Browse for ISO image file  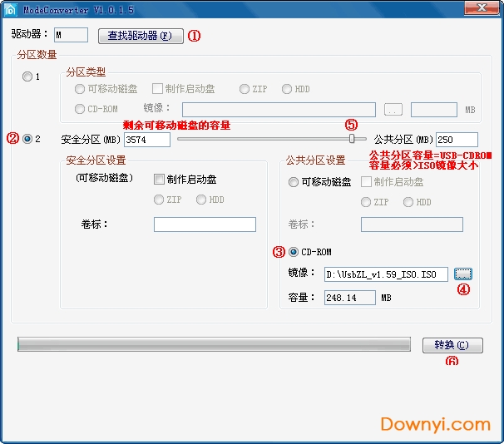tap(463, 274)
